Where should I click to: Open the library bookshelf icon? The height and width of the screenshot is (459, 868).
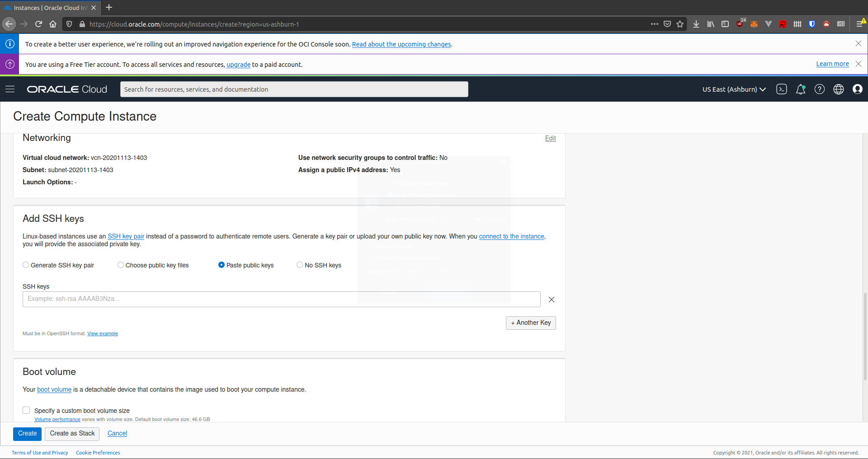(x=711, y=24)
